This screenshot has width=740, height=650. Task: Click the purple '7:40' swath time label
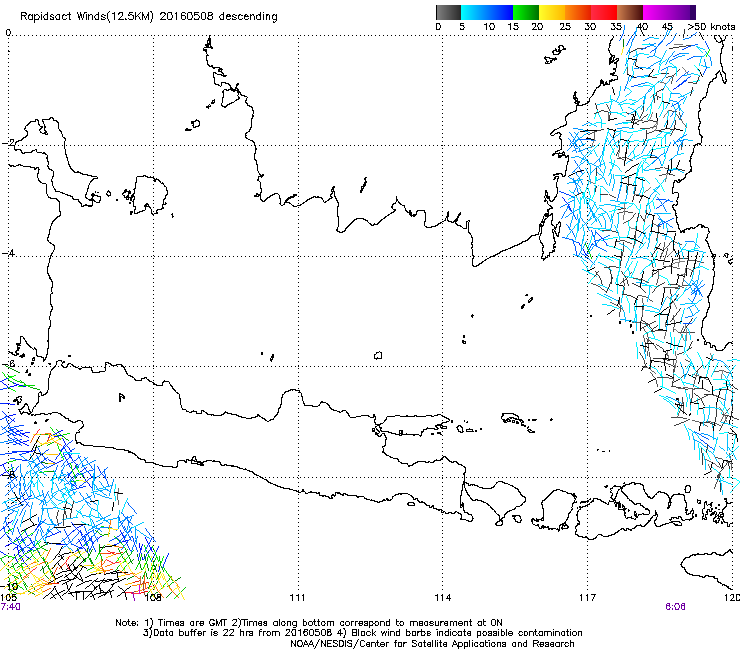click(10, 607)
